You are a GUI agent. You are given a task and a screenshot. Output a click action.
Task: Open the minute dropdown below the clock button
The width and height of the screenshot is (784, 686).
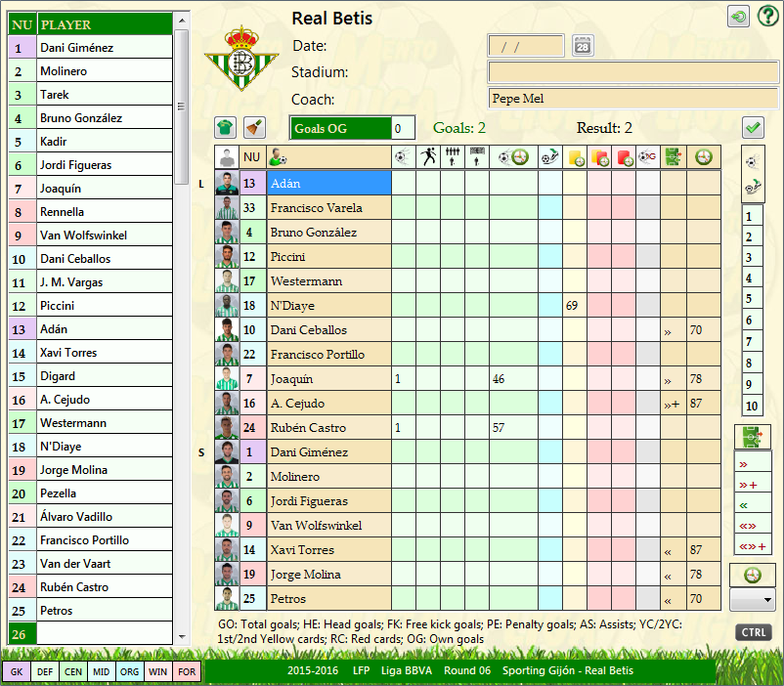752,599
